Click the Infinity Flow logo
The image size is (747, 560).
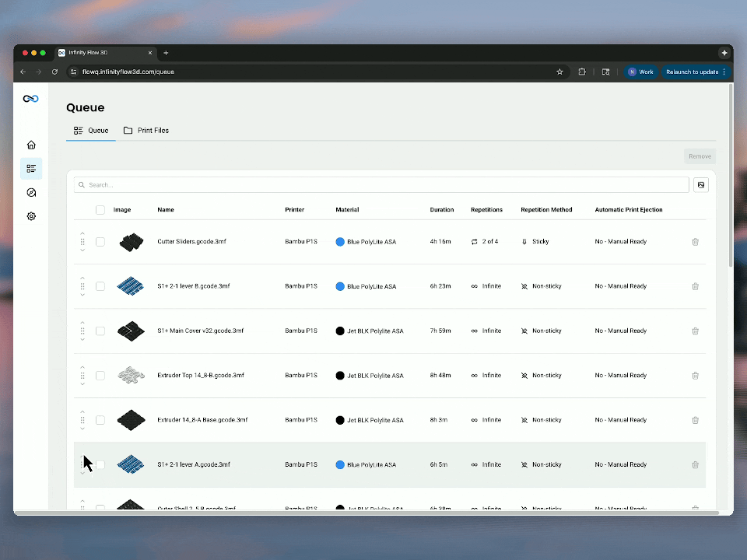pos(31,99)
